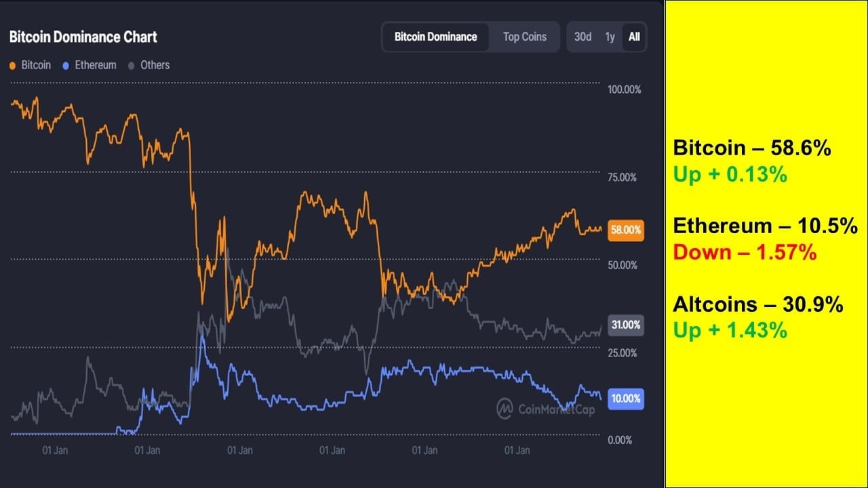868x488 pixels.
Task: Click the orange 58.00% value badge
Action: coord(625,230)
